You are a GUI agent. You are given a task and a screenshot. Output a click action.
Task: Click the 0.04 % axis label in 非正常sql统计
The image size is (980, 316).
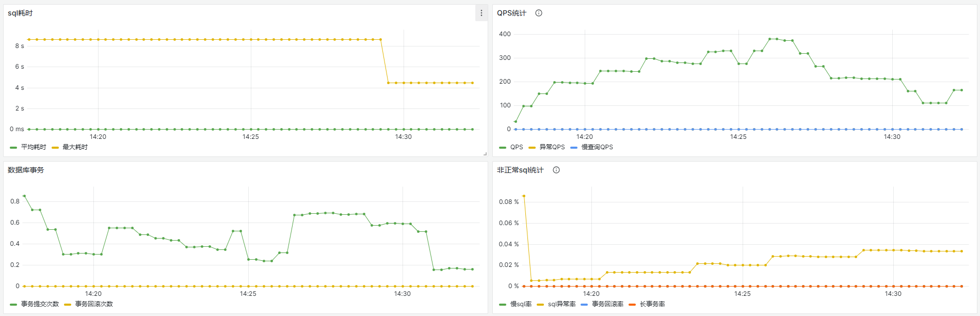coord(509,244)
